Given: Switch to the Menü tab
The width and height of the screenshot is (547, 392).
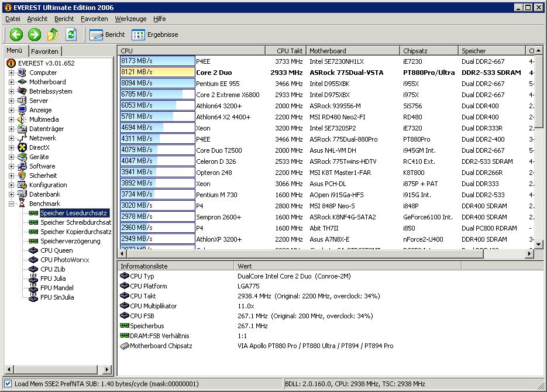Looking at the screenshot, I should pos(14,50).
